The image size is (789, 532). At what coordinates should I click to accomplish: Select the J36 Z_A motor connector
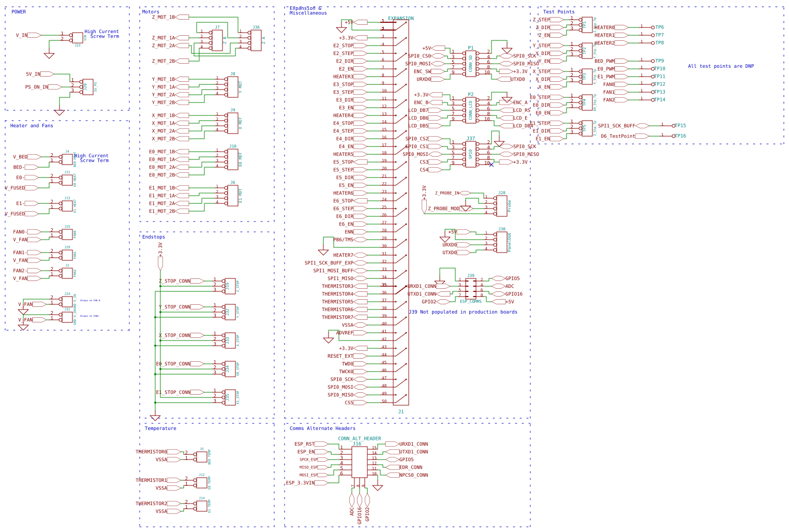point(256,40)
